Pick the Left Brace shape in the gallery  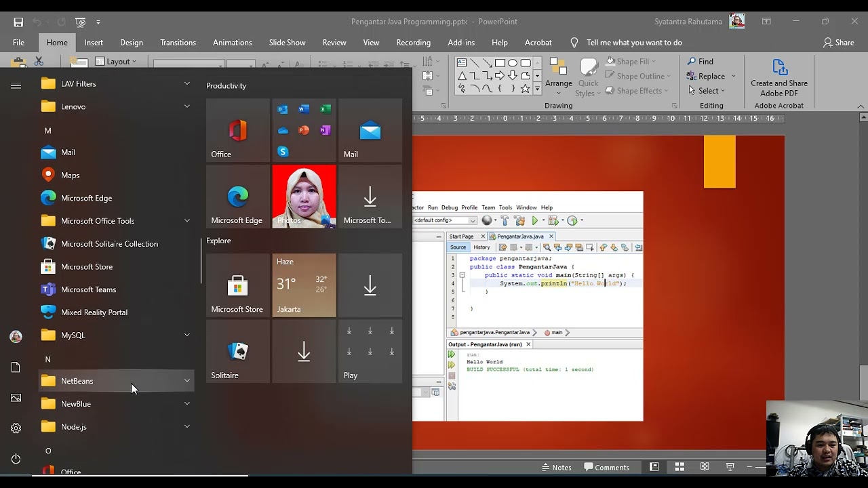point(500,89)
